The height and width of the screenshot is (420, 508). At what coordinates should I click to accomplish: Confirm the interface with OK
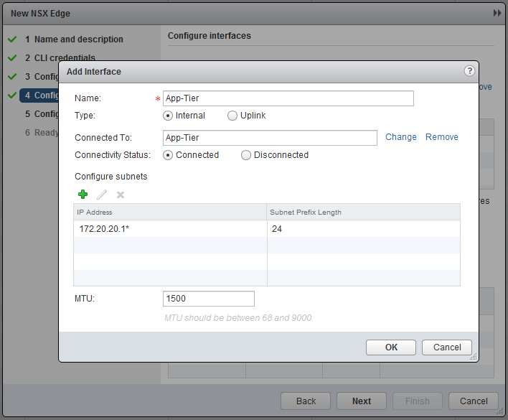pyautogui.click(x=391, y=347)
